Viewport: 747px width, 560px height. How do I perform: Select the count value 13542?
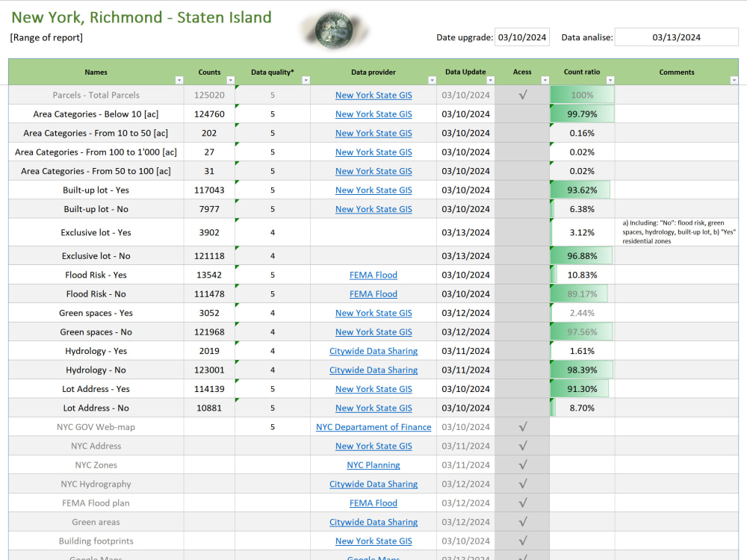(209, 275)
